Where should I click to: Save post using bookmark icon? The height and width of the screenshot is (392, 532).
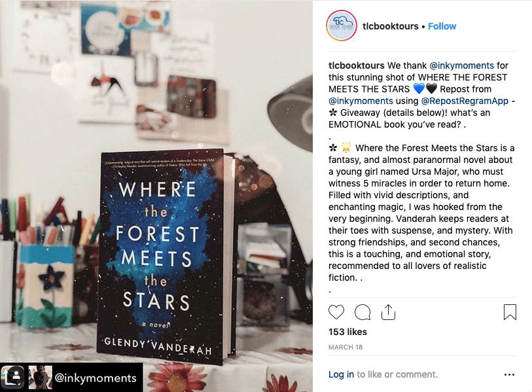pyautogui.click(x=510, y=312)
